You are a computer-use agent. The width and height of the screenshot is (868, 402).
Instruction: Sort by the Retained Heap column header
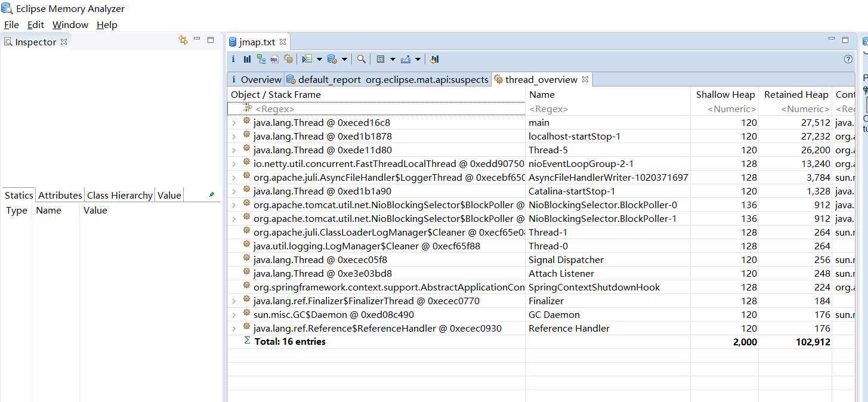coord(795,94)
